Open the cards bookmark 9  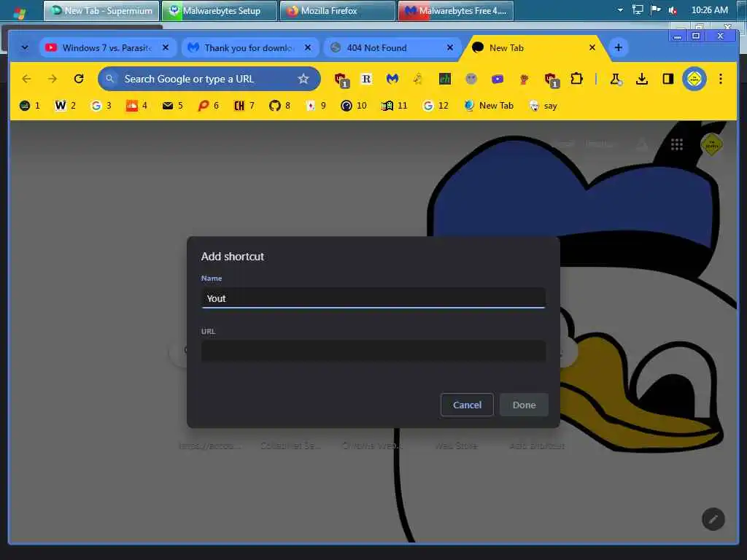[x=315, y=106]
